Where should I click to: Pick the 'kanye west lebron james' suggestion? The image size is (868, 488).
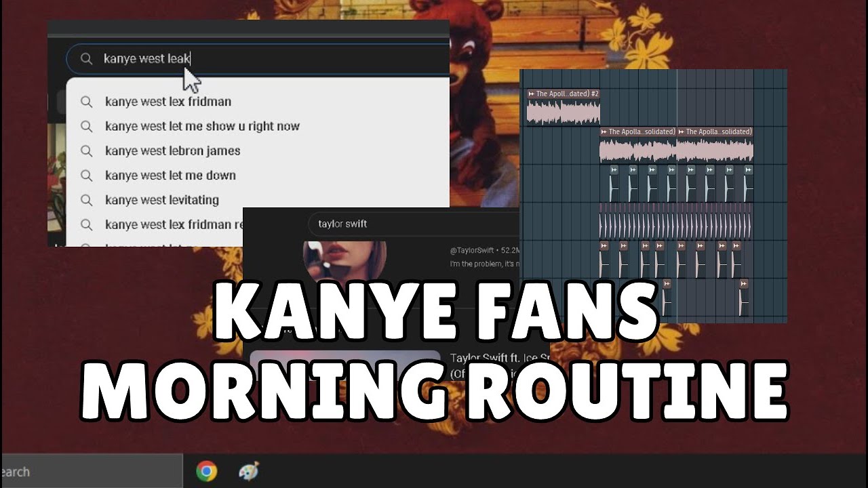pos(172,150)
